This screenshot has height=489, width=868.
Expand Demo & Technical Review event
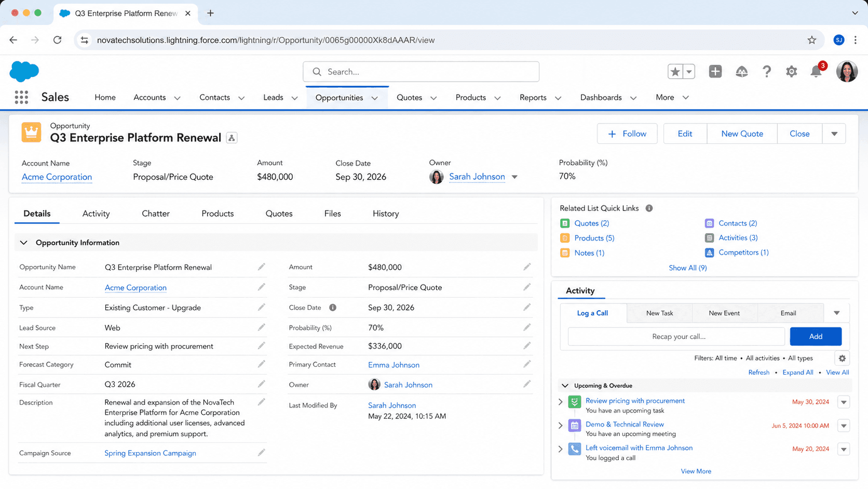[561, 426]
